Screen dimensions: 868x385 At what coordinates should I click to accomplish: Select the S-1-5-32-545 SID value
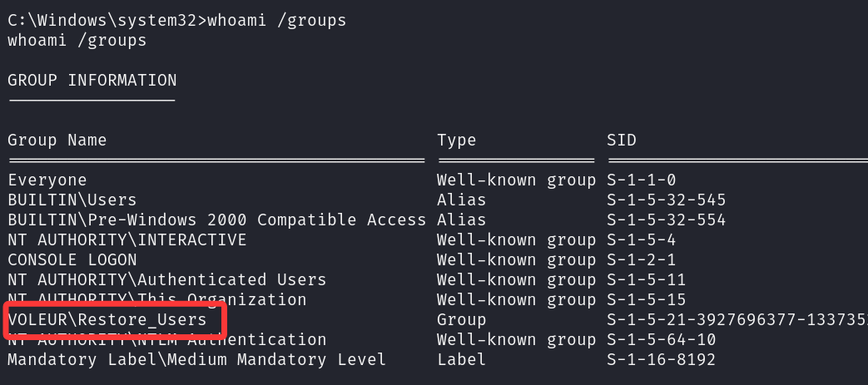666,200
